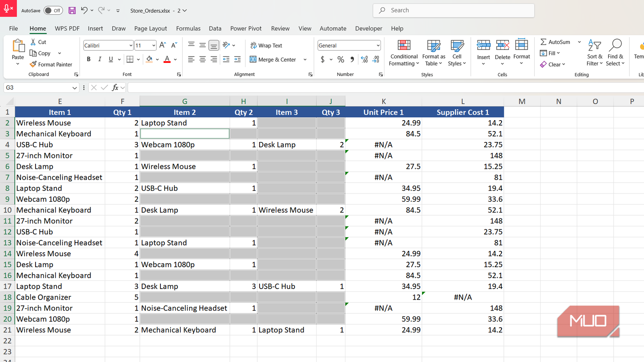Open Conditional Formatting menu
Image resolution: width=644 pixels, height=362 pixels.
point(404,53)
